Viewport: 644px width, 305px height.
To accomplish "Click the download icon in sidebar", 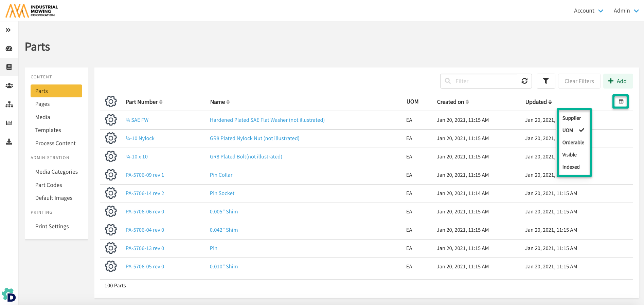I will 9,142.
